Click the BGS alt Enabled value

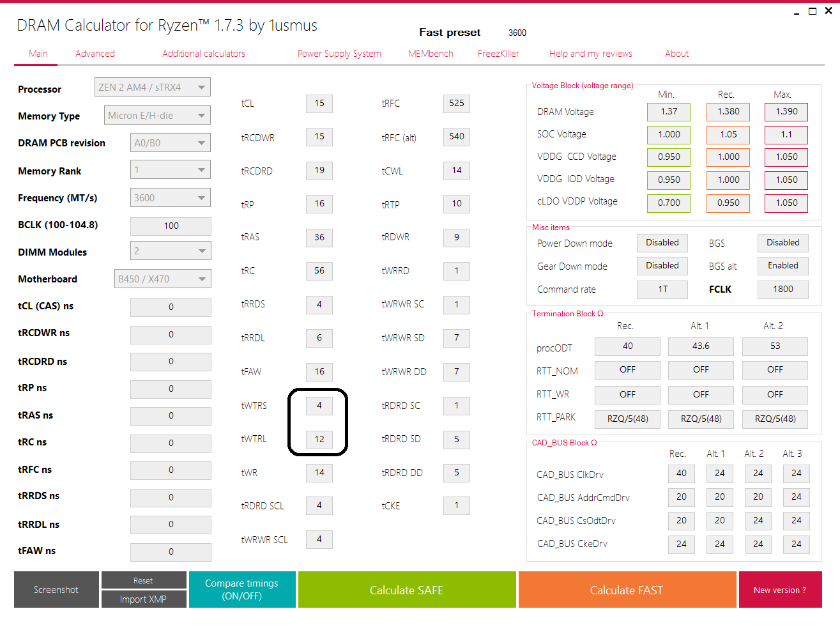coord(783,266)
